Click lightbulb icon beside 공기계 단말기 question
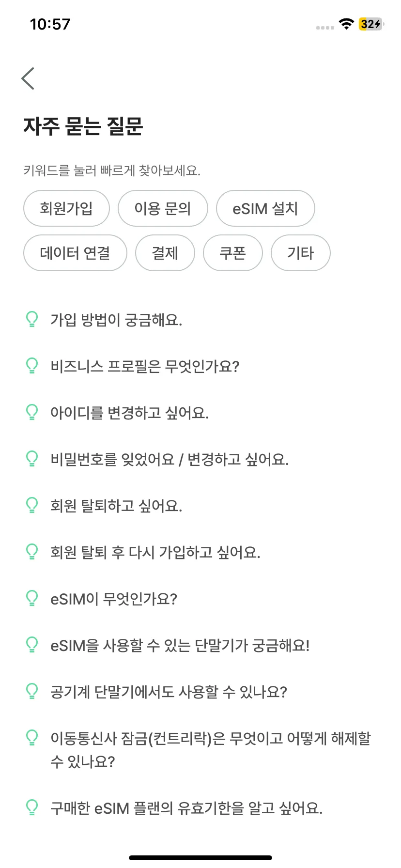The width and height of the screenshot is (401, 868). coord(31,692)
